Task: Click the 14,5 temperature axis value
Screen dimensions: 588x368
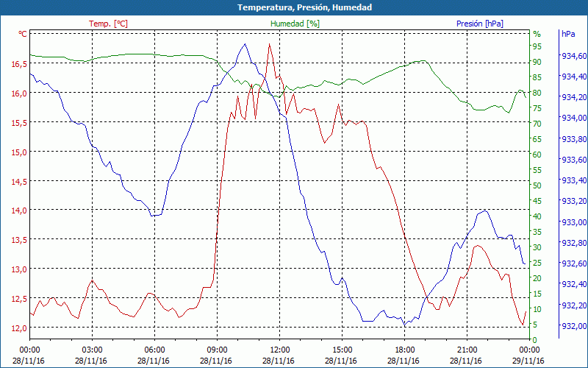Action: point(19,182)
